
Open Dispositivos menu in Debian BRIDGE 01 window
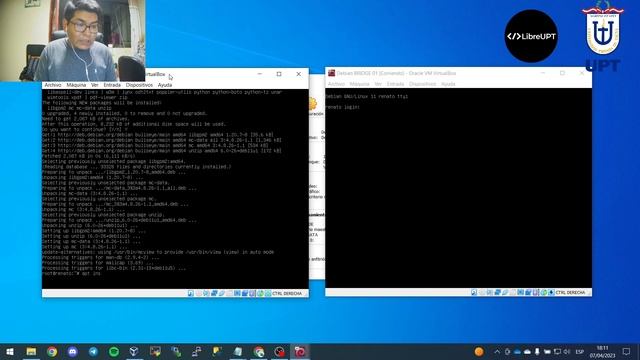[x=422, y=84]
